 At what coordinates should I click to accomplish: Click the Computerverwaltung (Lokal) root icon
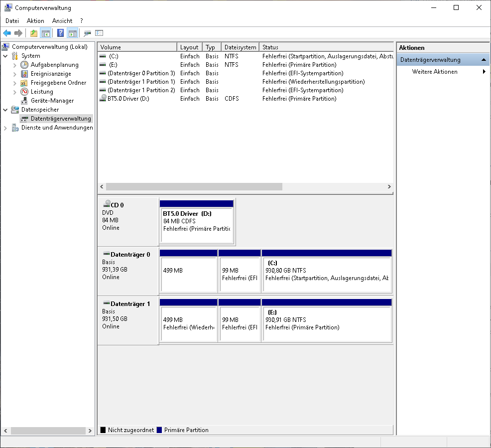(x=5, y=47)
